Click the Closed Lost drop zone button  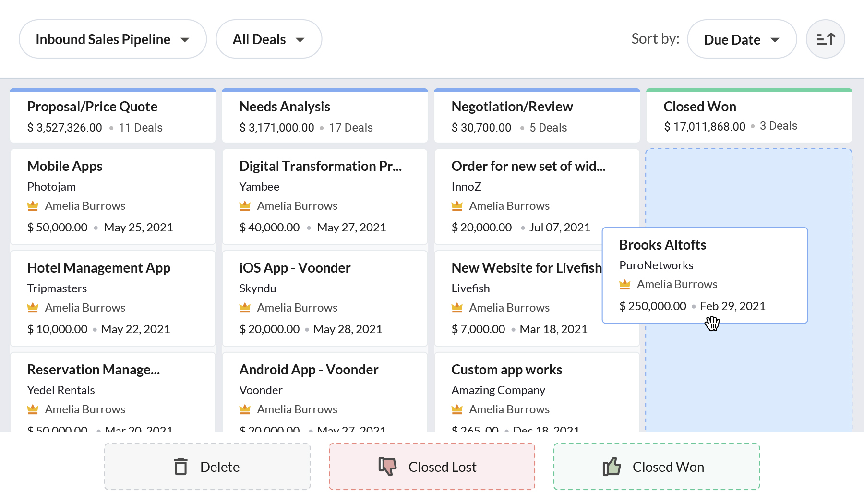tap(432, 467)
